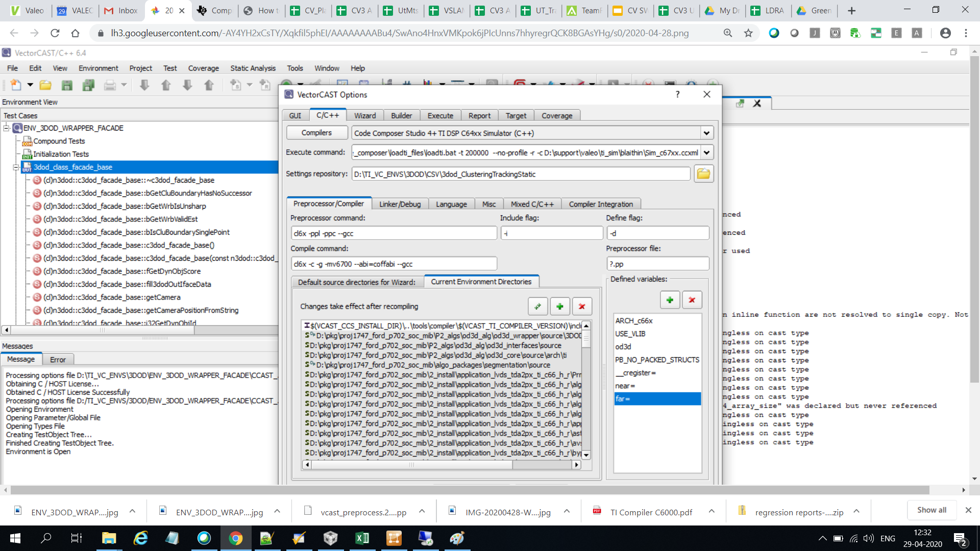Add a defined variable with the green plus
The image size is (980, 551).
point(670,300)
